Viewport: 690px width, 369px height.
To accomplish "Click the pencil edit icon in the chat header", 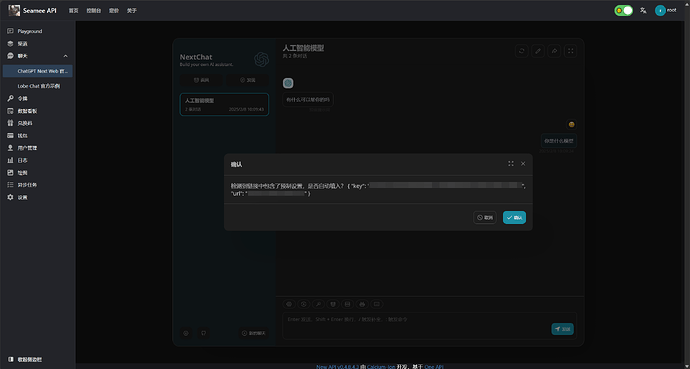I will (x=538, y=51).
